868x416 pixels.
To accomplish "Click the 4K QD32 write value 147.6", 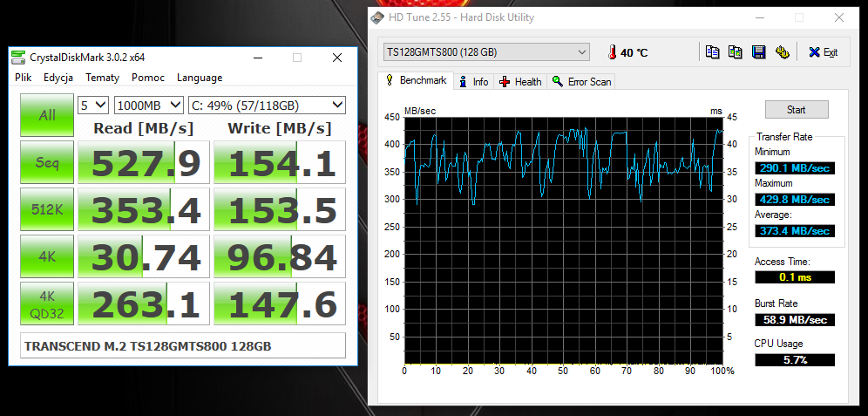I will point(280,303).
